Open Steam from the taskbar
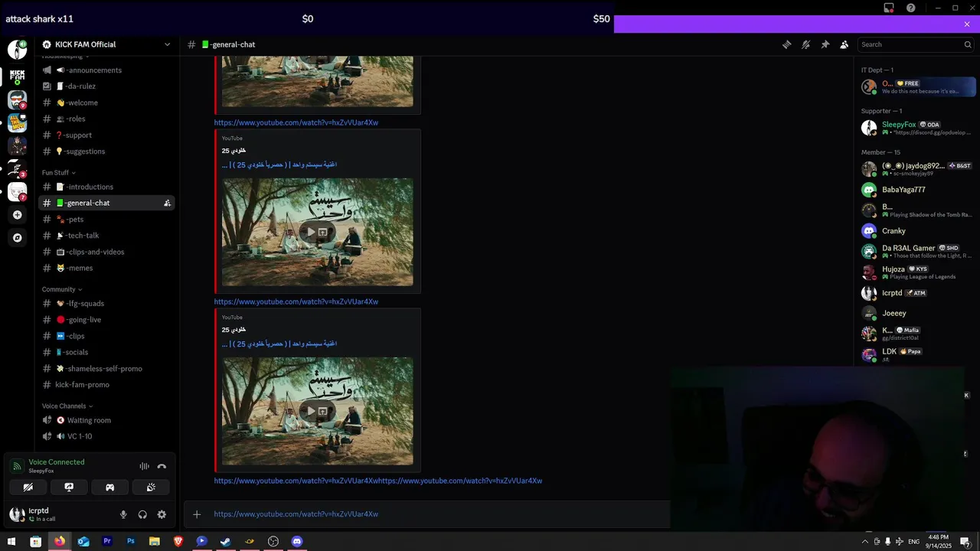Screen dimensions: 980x551 (226, 541)
